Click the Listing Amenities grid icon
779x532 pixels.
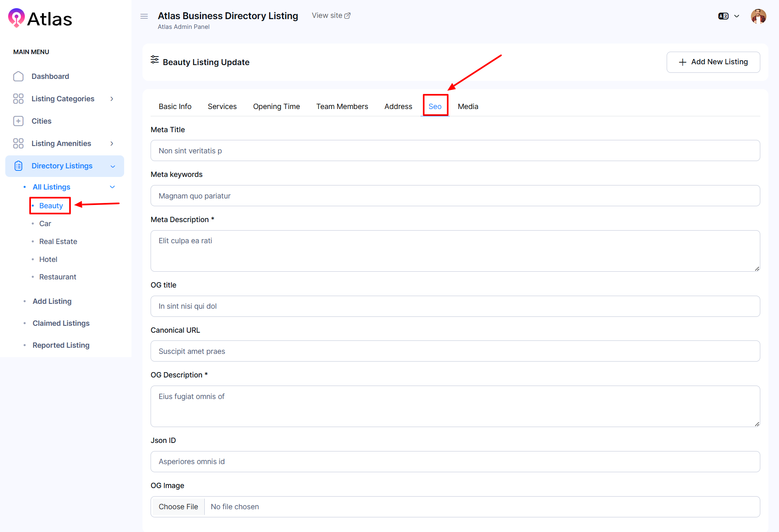point(18,144)
